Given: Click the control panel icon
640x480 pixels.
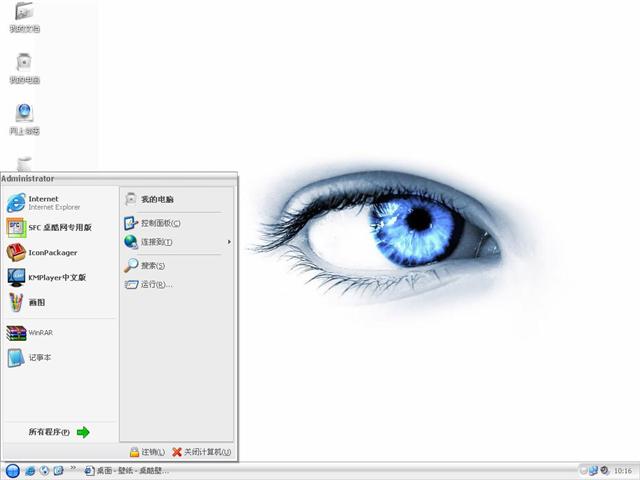Looking at the screenshot, I should point(131,223).
